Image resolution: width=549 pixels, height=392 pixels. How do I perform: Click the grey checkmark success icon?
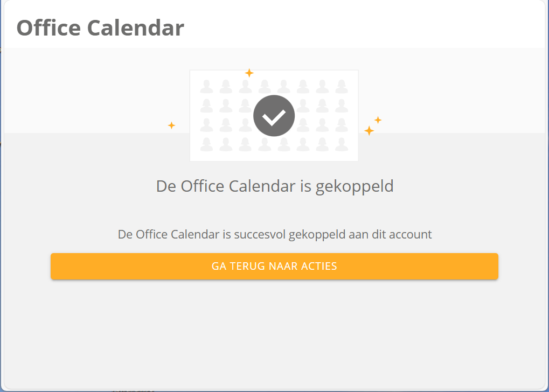[x=274, y=115]
